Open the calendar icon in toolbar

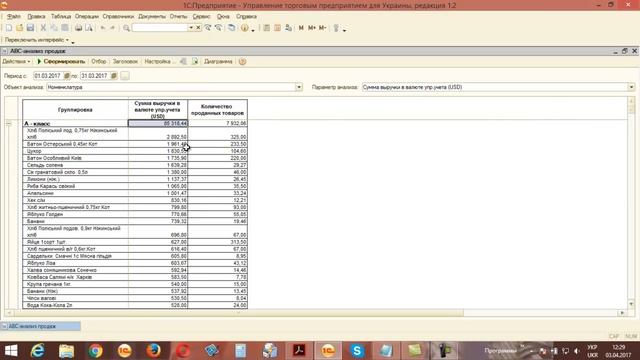coord(277,28)
